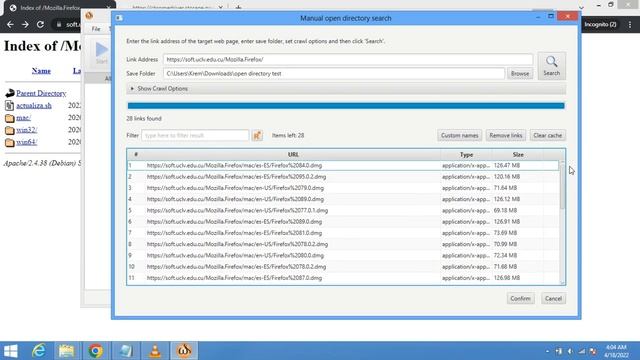Click the Type column header
This screenshot has width=640, height=360.
click(466, 155)
